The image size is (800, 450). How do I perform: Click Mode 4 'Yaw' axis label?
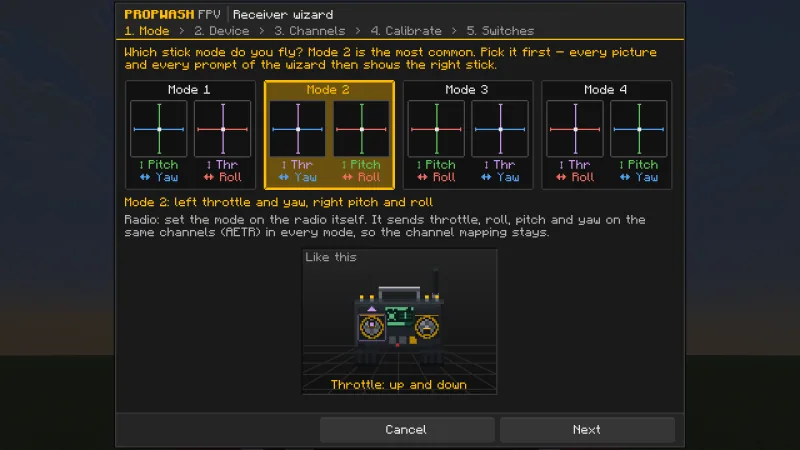pos(639,177)
